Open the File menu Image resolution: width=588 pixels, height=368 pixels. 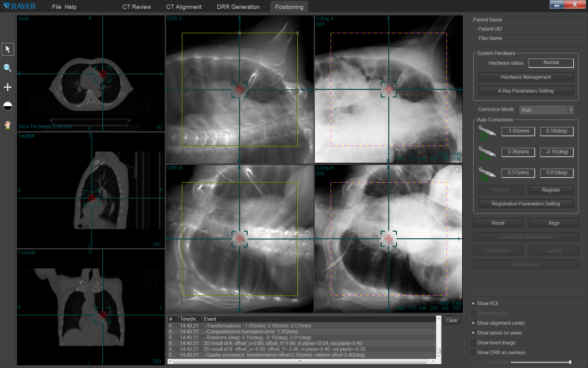coord(57,7)
